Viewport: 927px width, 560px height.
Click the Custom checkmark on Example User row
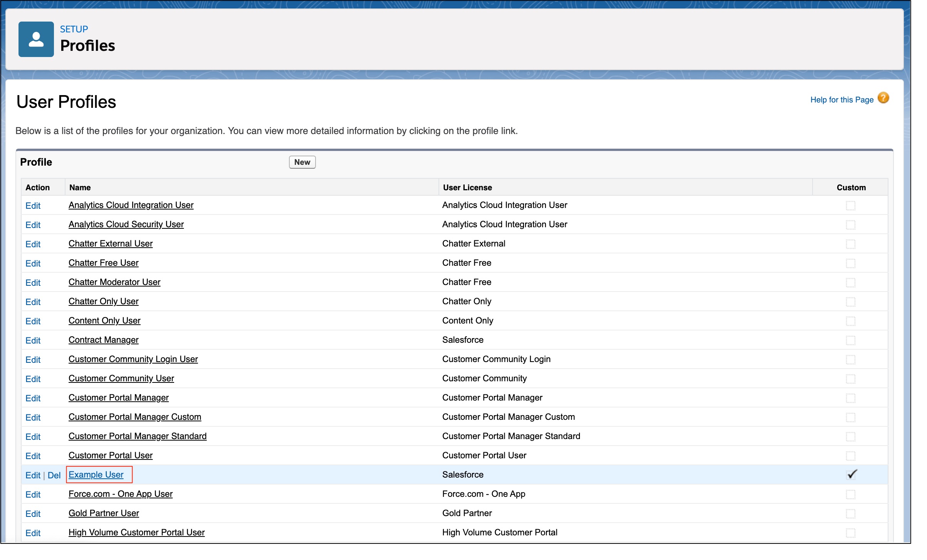851,474
